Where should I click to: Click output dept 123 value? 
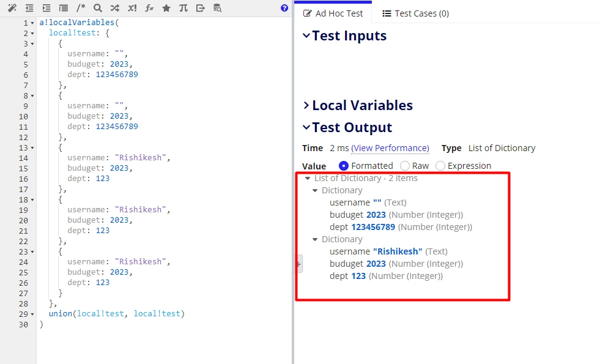click(358, 276)
